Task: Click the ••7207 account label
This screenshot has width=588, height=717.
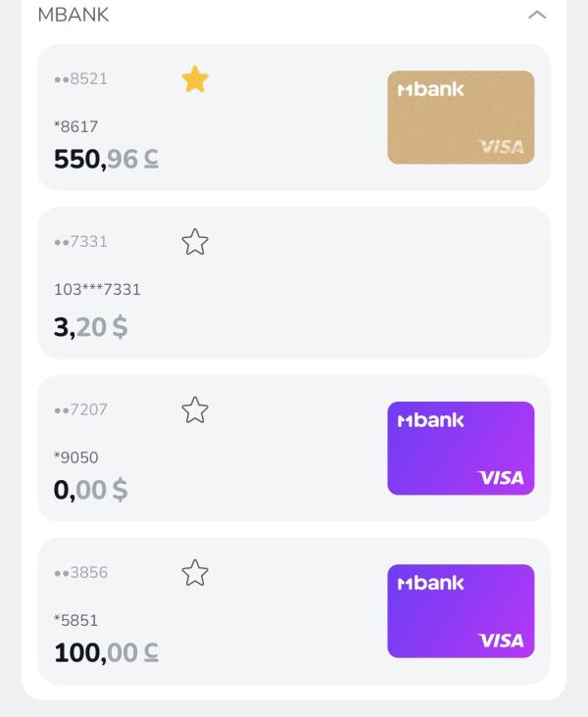Action: click(80, 410)
